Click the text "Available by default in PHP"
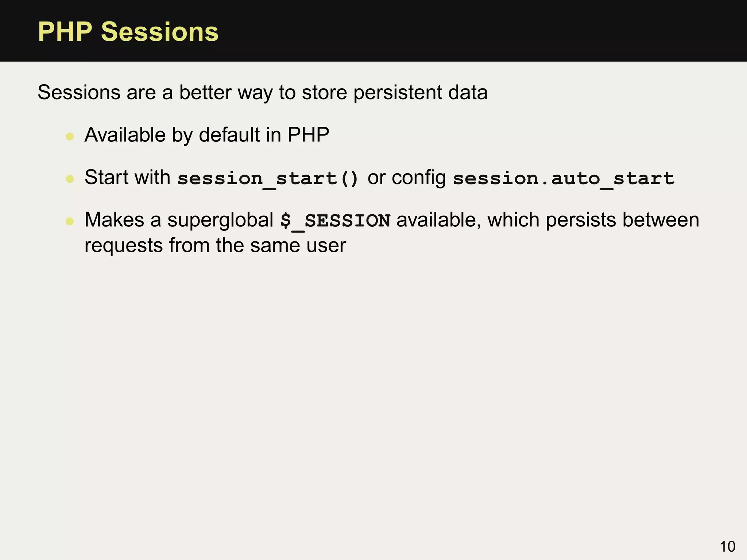The width and height of the screenshot is (747, 560). click(207, 135)
